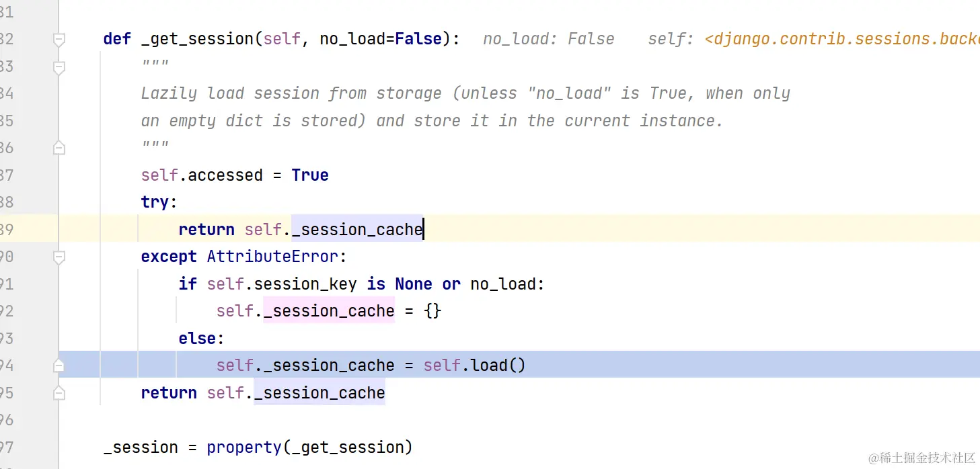The image size is (980, 469).
Task: Click the pink-highlighted _session_cache assignment
Action: (329, 311)
